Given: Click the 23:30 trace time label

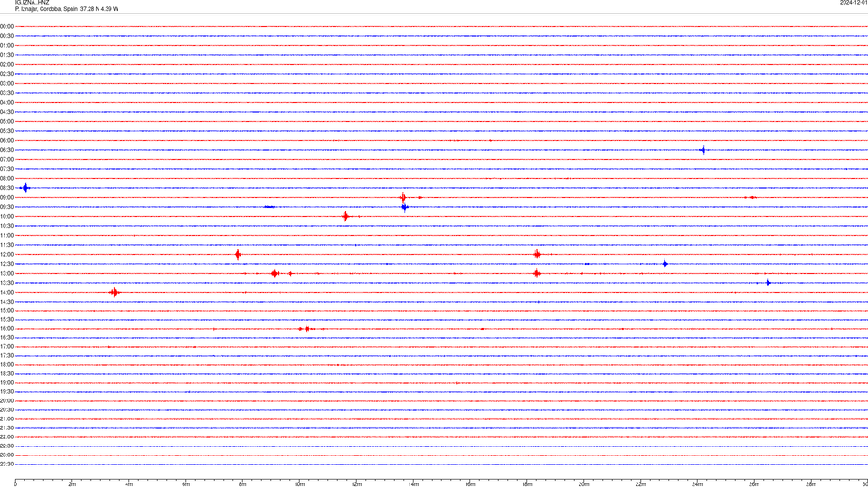Looking at the screenshot, I should (x=6, y=465).
